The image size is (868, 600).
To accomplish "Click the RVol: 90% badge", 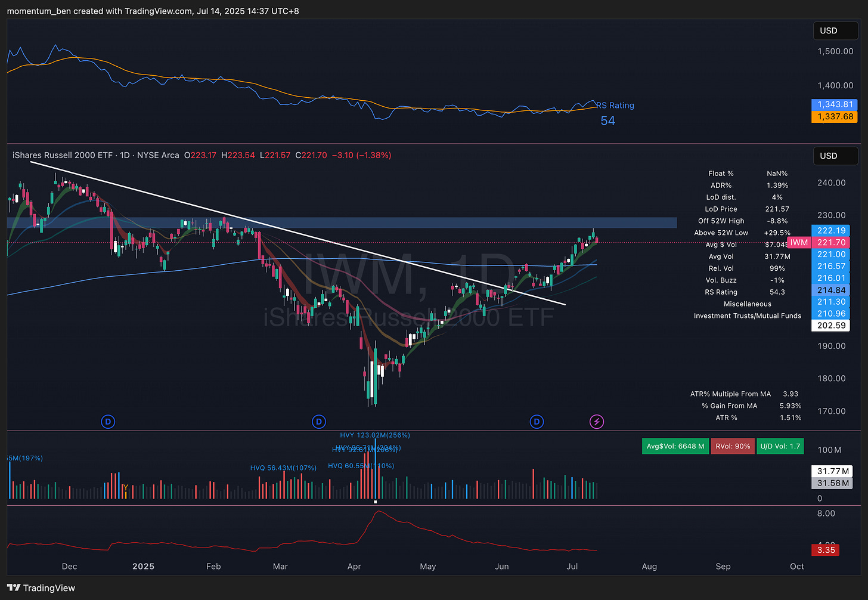I will (733, 446).
